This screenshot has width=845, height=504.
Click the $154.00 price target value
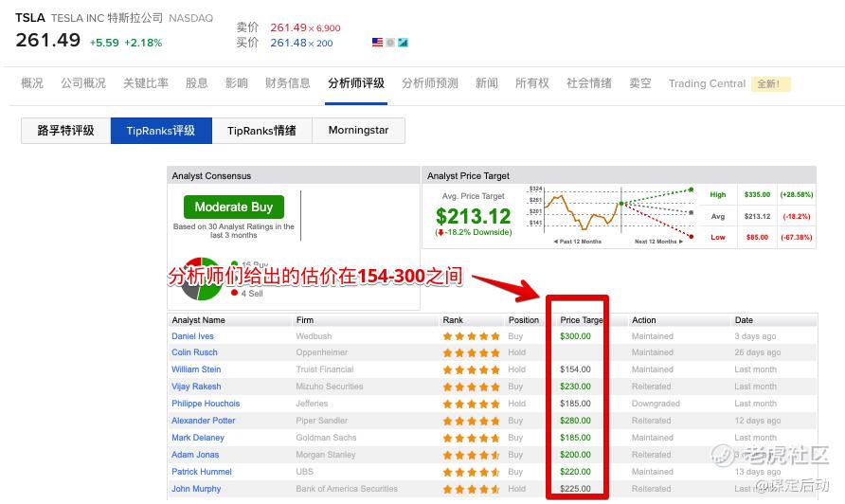575,369
